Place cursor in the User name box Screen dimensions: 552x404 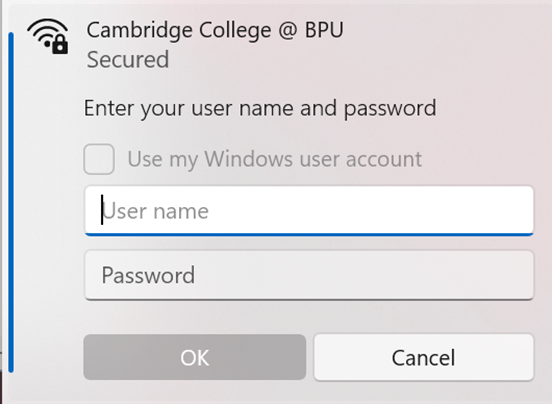[309, 211]
